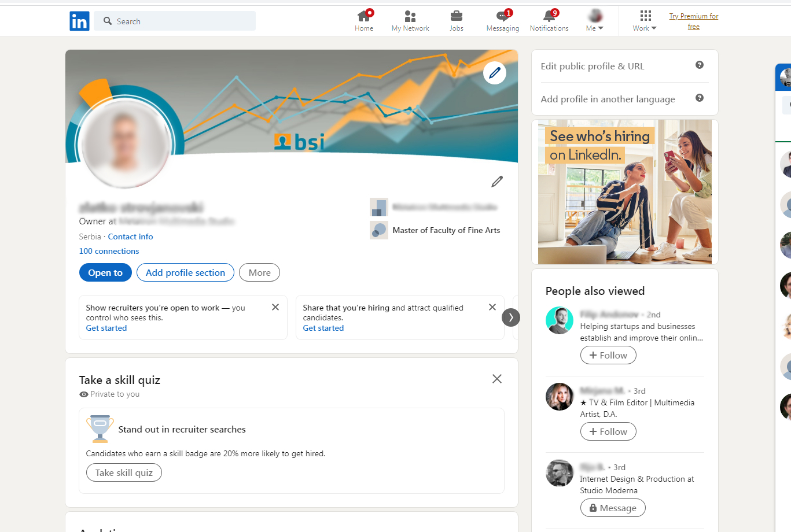Advance carousel with right chevron
Viewport: 791px width, 532px height.
click(511, 317)
